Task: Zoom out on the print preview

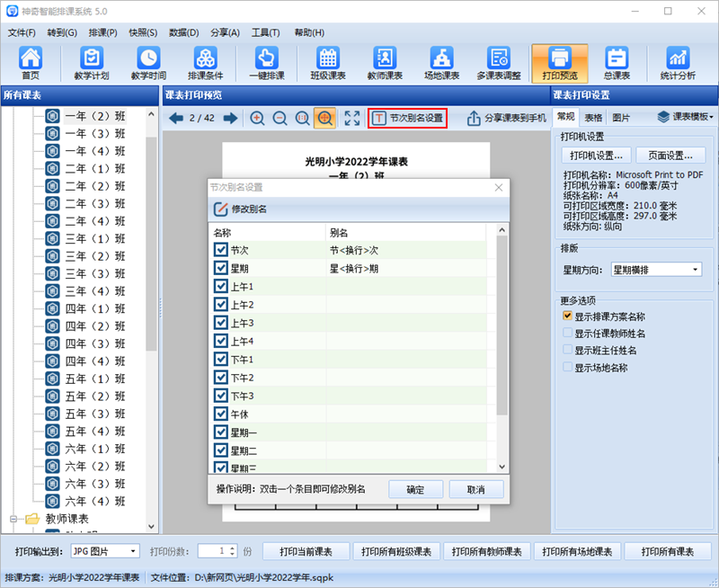Action: click(280, 119)
